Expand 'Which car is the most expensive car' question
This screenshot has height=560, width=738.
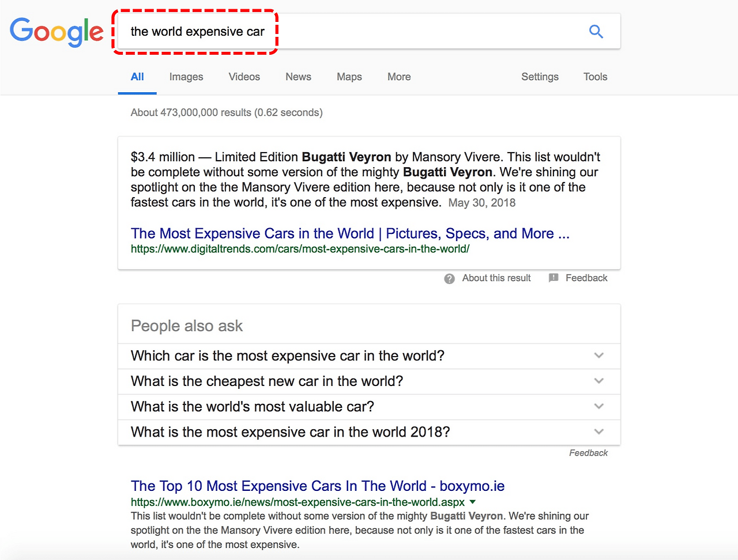pos(598,355)
